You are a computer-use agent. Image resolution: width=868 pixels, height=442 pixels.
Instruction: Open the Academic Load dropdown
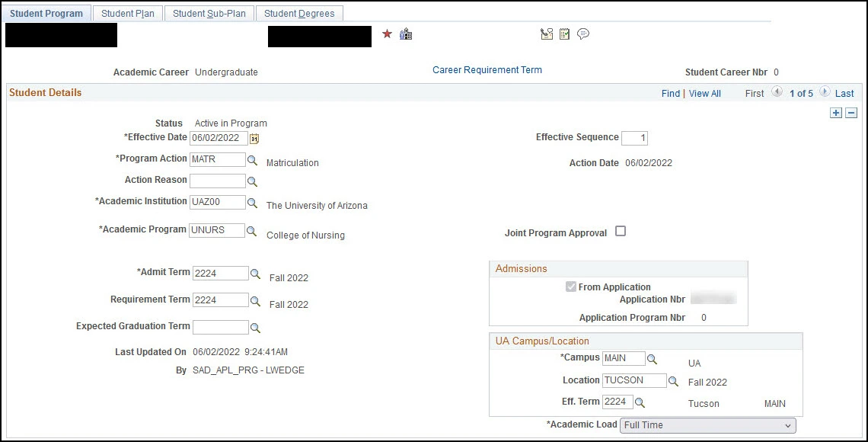coord(708,425)
